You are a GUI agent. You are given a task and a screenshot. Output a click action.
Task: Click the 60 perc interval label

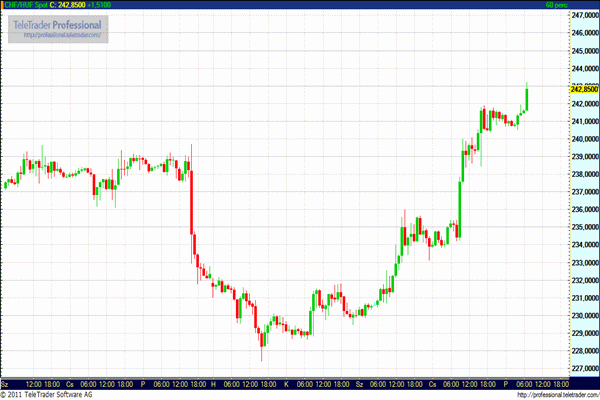[x=557, y=5]
